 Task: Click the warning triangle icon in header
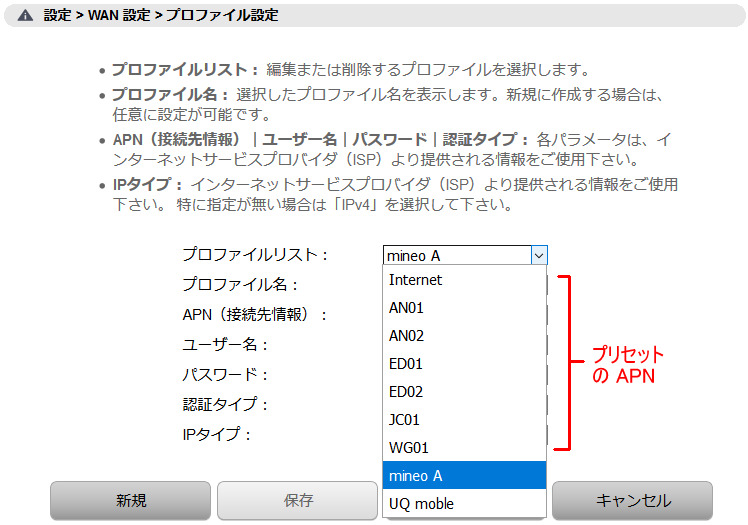(25, 16)
